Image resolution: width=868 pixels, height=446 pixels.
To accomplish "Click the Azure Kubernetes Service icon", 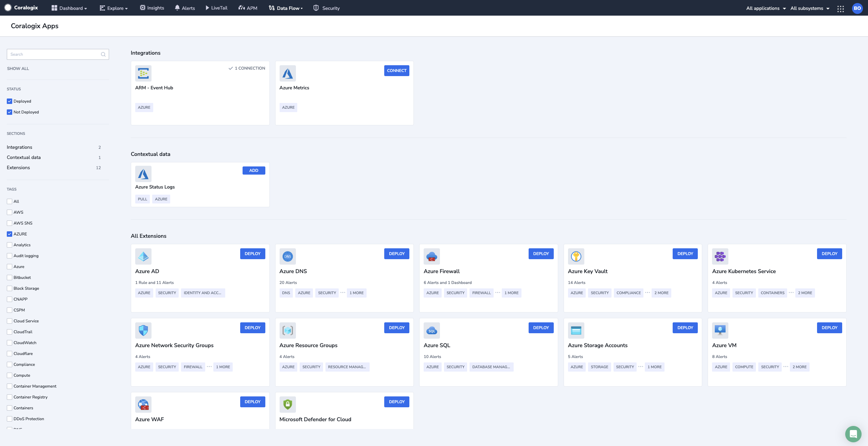I will tap(720, 256).
